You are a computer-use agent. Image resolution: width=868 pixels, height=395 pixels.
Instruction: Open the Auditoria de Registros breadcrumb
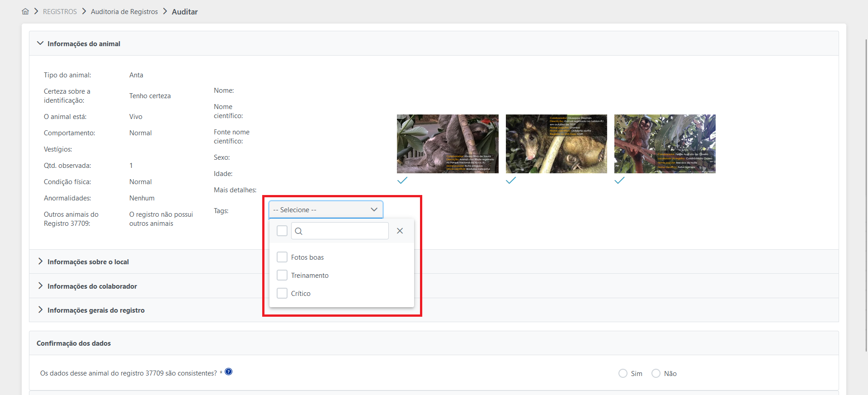[124, 12]
